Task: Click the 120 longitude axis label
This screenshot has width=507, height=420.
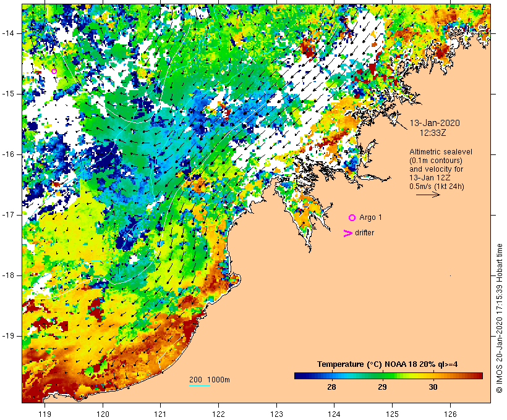Action: coord(103,414)
